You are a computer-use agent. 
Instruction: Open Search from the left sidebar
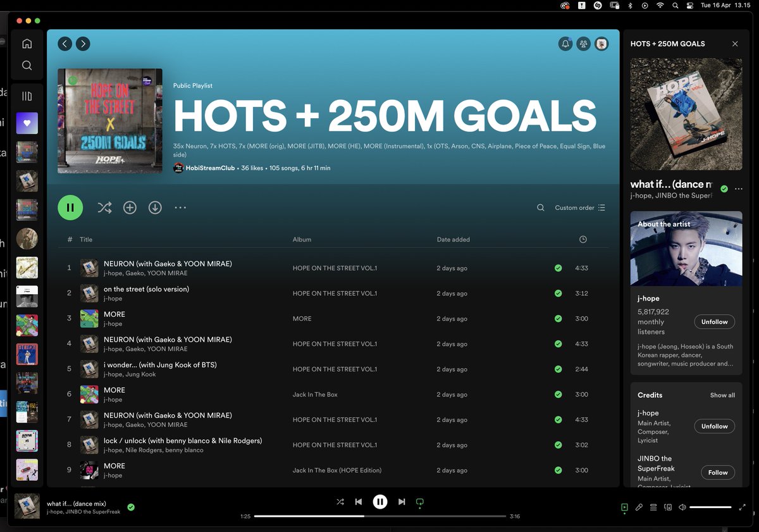pos(27,65)
